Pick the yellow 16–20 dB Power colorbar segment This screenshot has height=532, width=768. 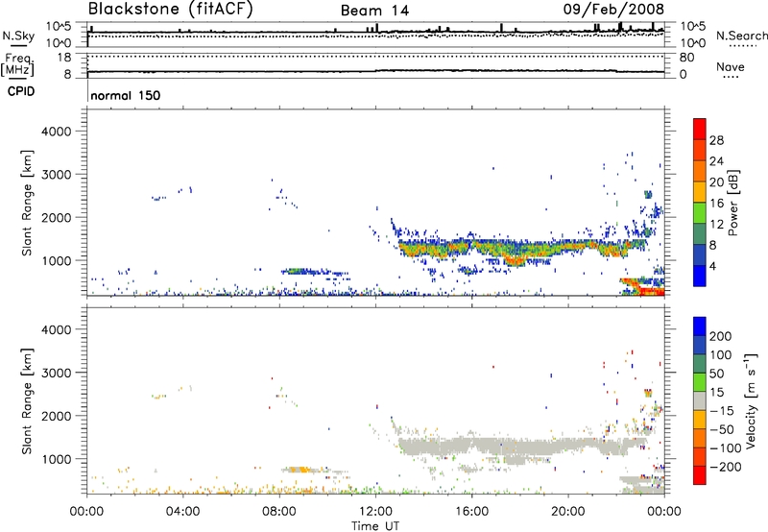pyautogui.click(x=700, y=191)
